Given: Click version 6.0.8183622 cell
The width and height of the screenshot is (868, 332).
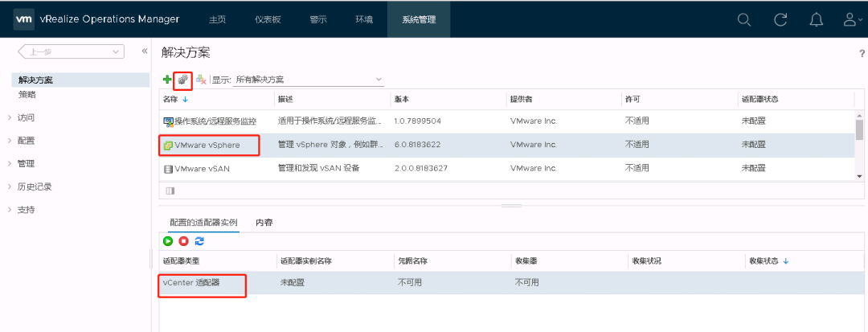Looking at the screenshot, I should pos(417,145).
